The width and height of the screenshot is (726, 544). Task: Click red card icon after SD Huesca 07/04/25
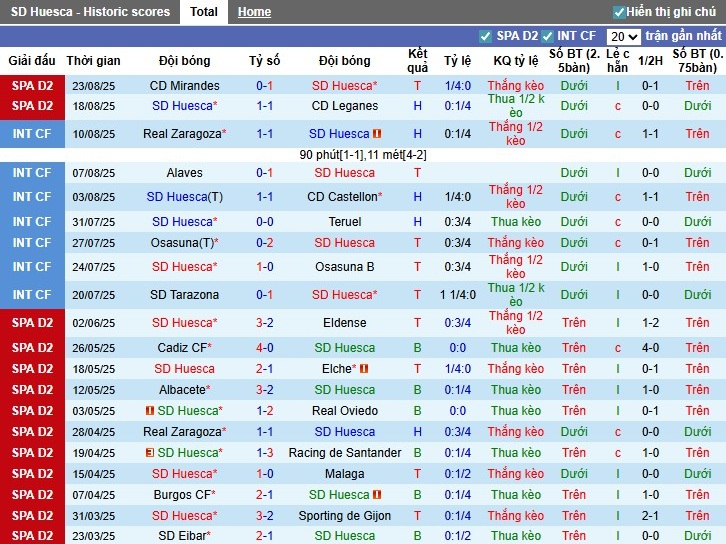click(377, 494)
